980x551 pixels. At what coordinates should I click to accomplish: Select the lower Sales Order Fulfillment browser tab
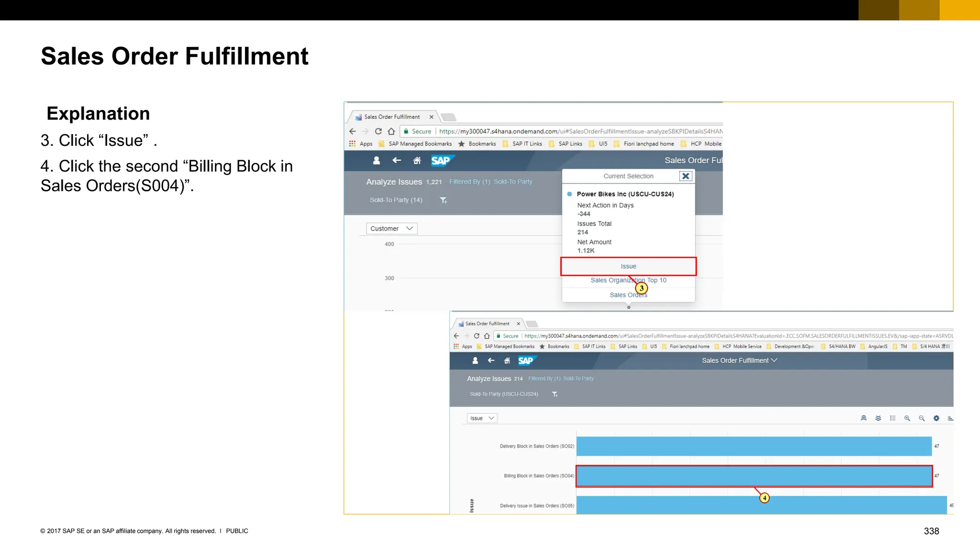[488, 324]
